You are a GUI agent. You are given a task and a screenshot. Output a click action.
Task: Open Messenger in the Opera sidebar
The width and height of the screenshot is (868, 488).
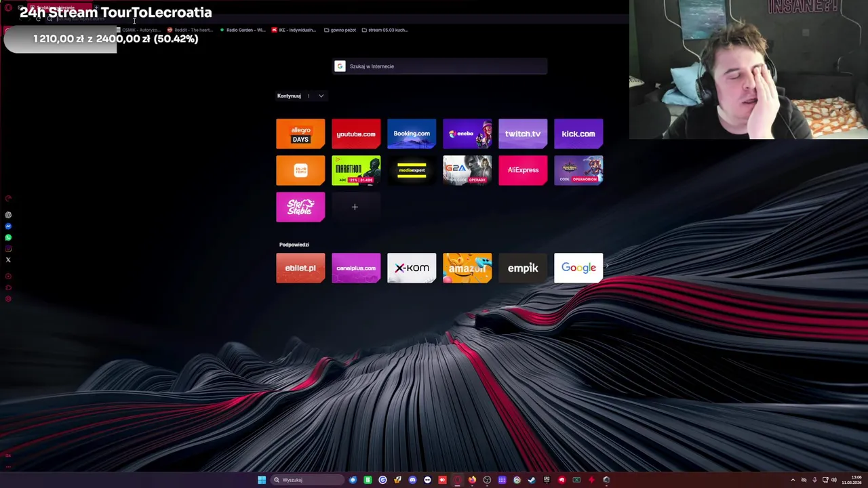point(8,226)
